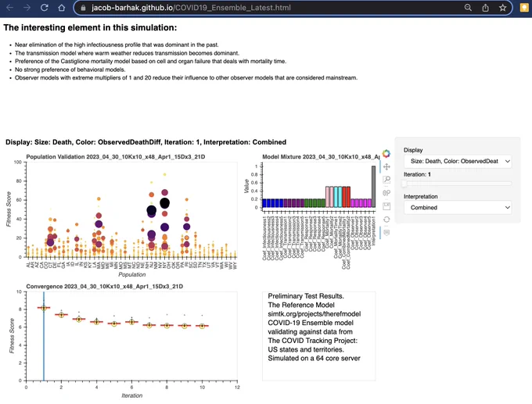This screenshot has width=532, height=404.
Task: Open the Interpretation dropdown set to Combined
Action: [x=458, y=207]
